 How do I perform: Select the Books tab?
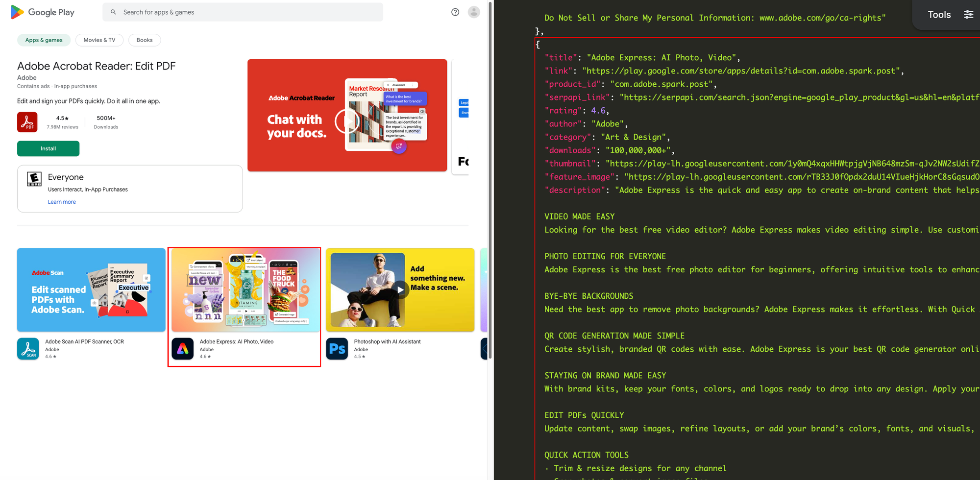(145, 40)
